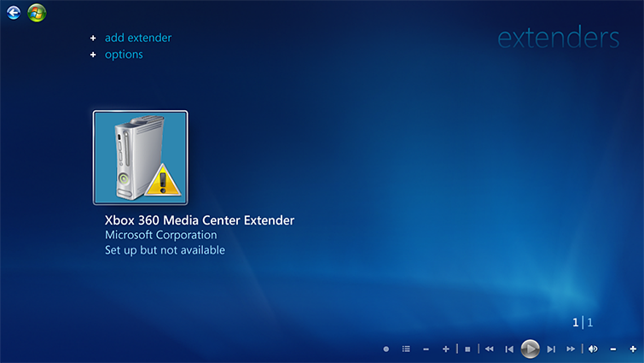Click the plus sign beside options
Image resolution: width=644 pixels, height=363 pixels.
tap(93, 55)
